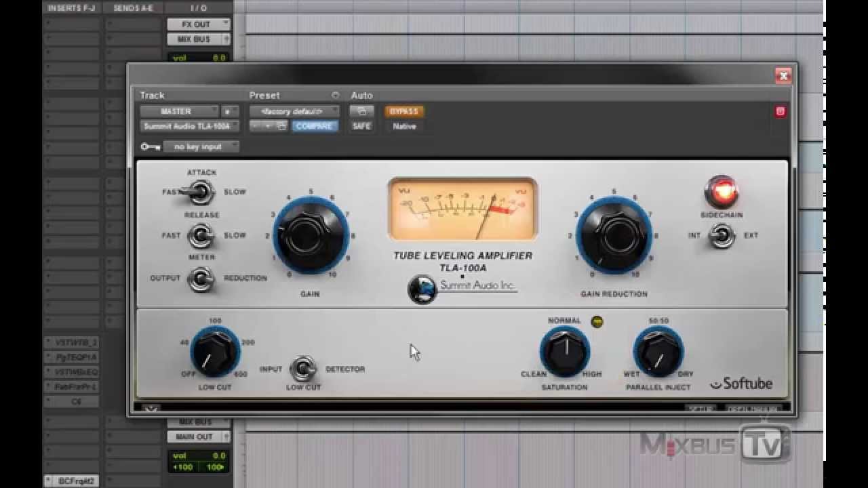The height and width of the screenshot is (488, 868).
Task: Click the GAIN REDUCTION knob
Action: (614, 236)
